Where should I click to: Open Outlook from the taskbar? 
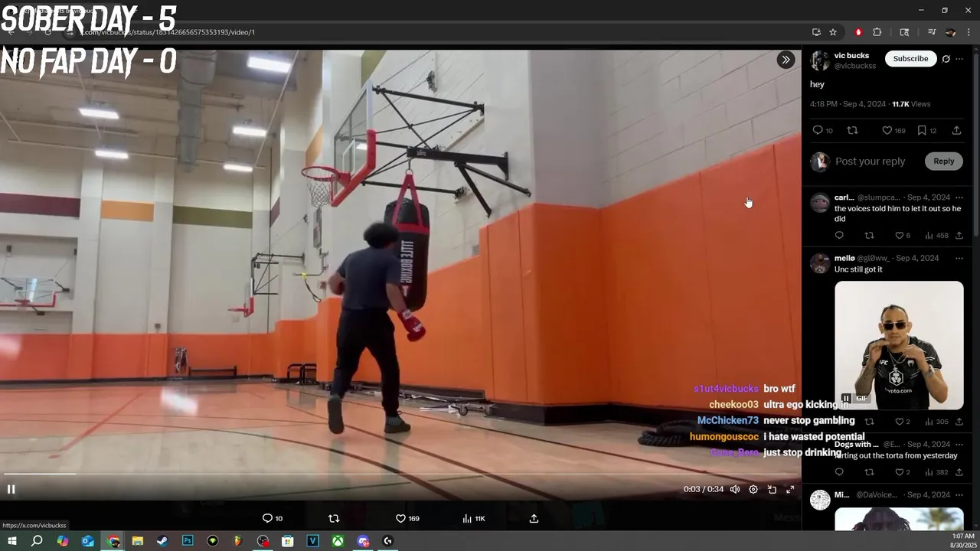coord(87,541)
